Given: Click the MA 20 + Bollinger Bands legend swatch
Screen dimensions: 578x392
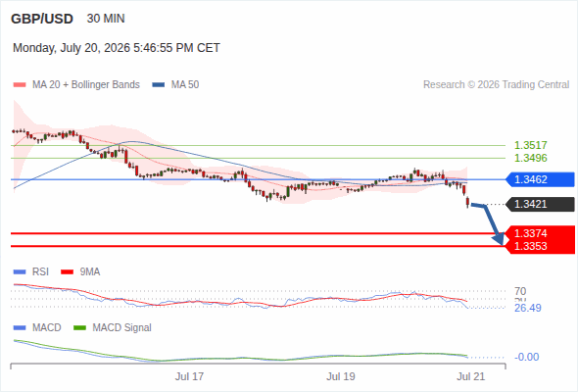Looking at the screenshot, I should point(20,85).
